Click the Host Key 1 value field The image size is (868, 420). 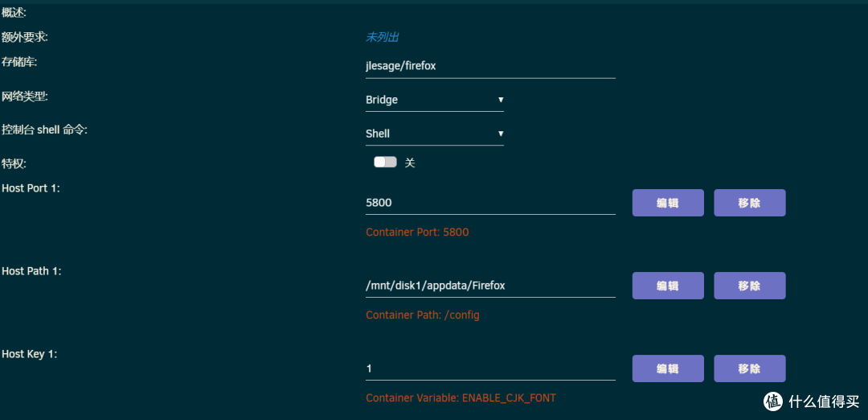pos(489,369)
